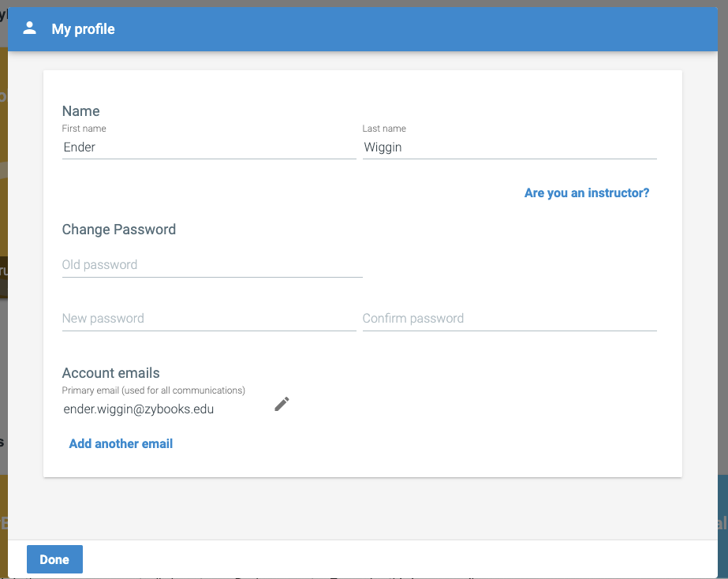728x579 pixels.
Task: Click the small 'First name' label
Action: coord(84,129)
